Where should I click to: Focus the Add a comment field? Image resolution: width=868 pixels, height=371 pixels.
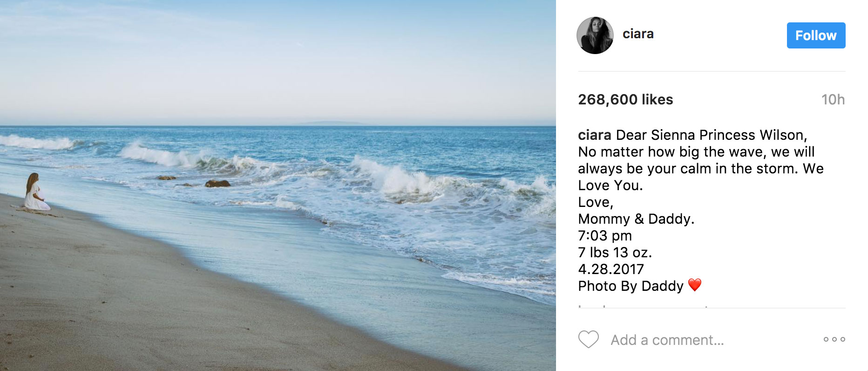coord(667,340)
